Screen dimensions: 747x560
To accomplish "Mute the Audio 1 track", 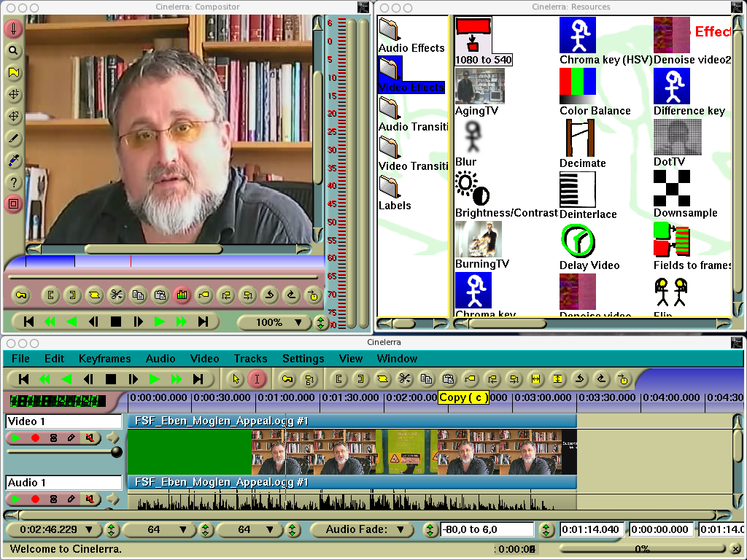I will point(90,499).
